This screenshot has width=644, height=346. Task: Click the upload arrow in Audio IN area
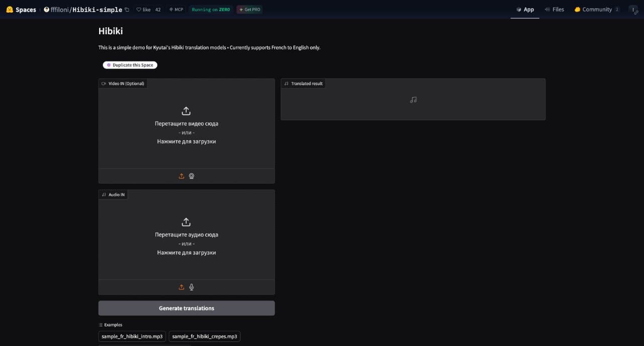(x=186, y=222)
